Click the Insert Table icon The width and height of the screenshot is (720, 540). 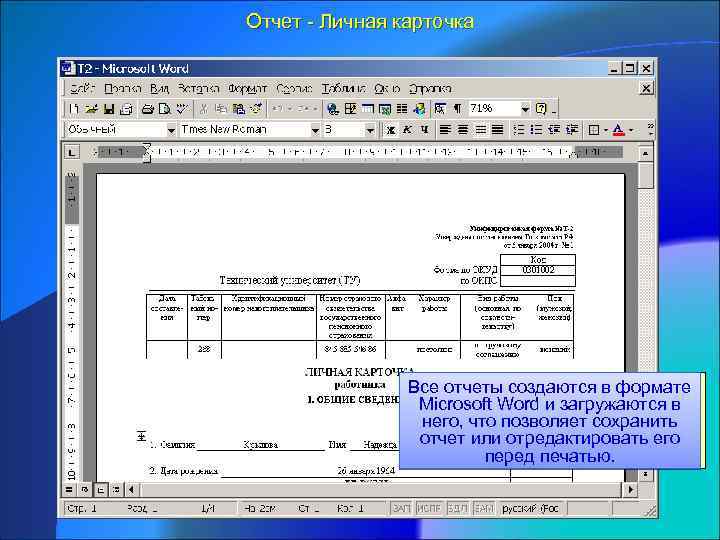367,109
